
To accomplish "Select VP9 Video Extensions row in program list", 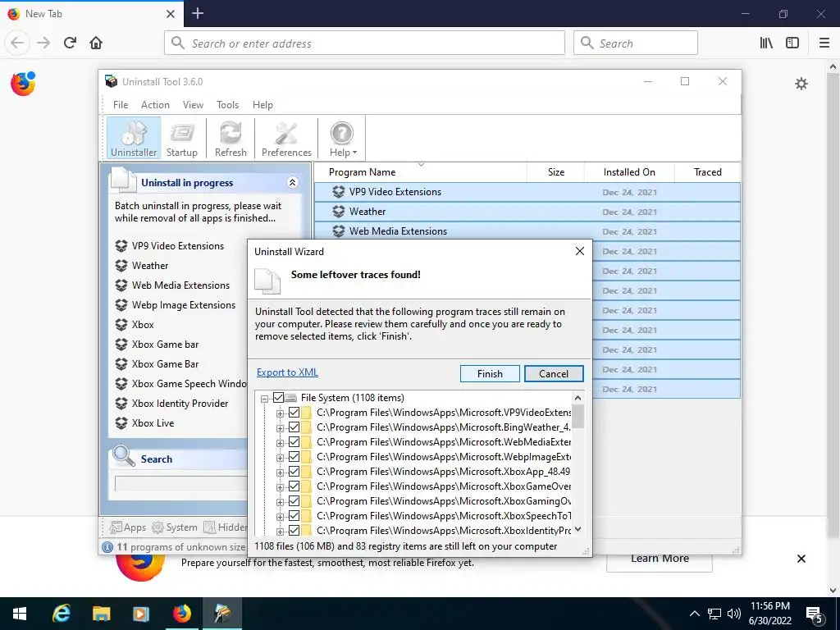I will [x=527, y=192].
